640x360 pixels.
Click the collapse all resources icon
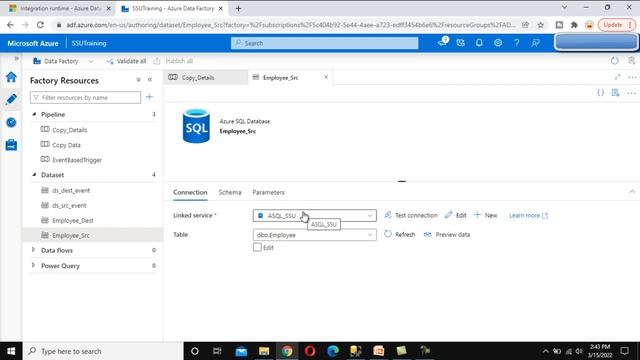[x=138, y=80]
